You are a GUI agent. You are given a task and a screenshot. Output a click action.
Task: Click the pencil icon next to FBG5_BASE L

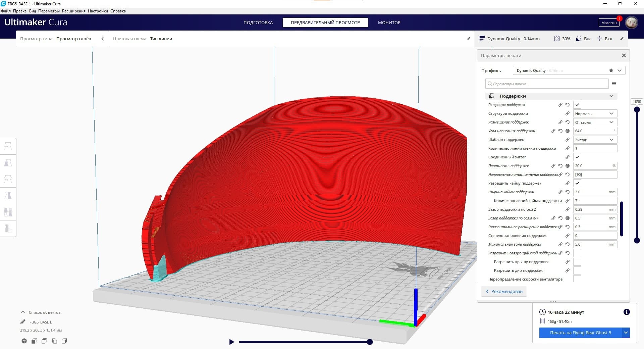coord(23,322)
